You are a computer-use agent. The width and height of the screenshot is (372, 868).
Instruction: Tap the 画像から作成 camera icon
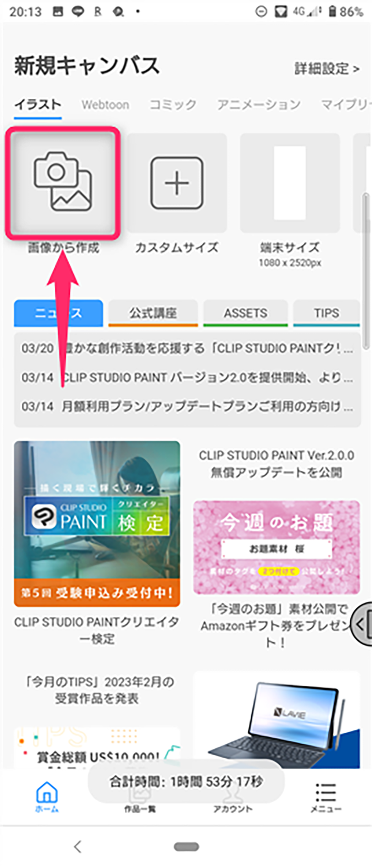63,182
